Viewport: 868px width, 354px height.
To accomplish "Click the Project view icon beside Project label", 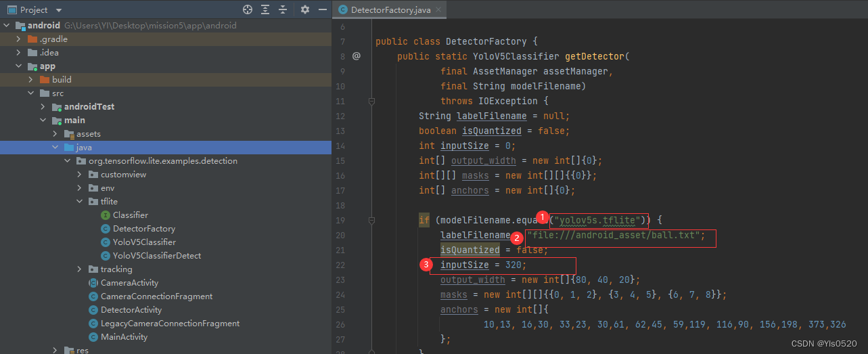I will tap(12, 9).
